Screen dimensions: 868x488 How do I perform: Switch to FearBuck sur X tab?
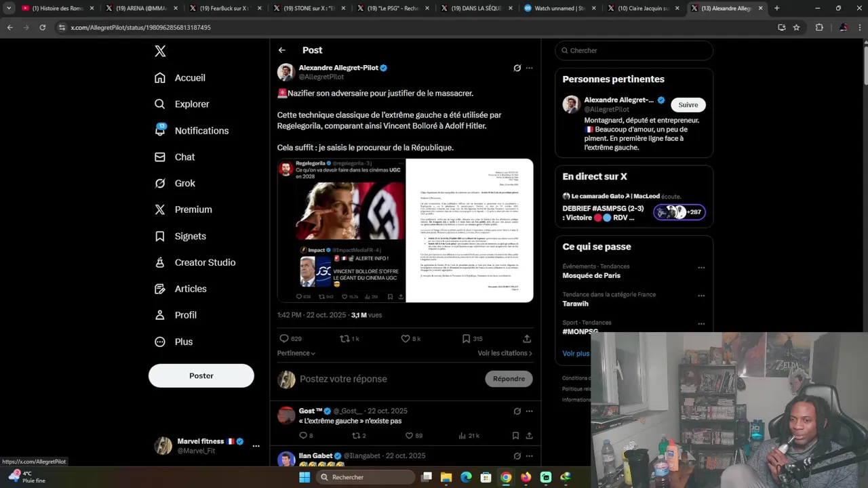[x=226, y=8]
